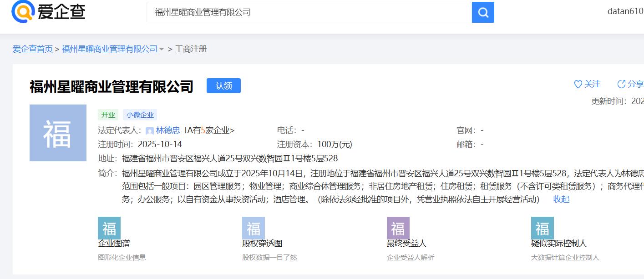Go to 爱企查首页 breadcrumb link
Viewport: 644px width, 279px height.
[x=32, y=49]
